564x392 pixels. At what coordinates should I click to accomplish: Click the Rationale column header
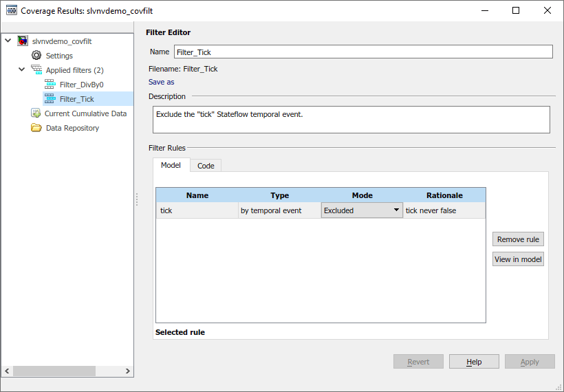point(444,195)
